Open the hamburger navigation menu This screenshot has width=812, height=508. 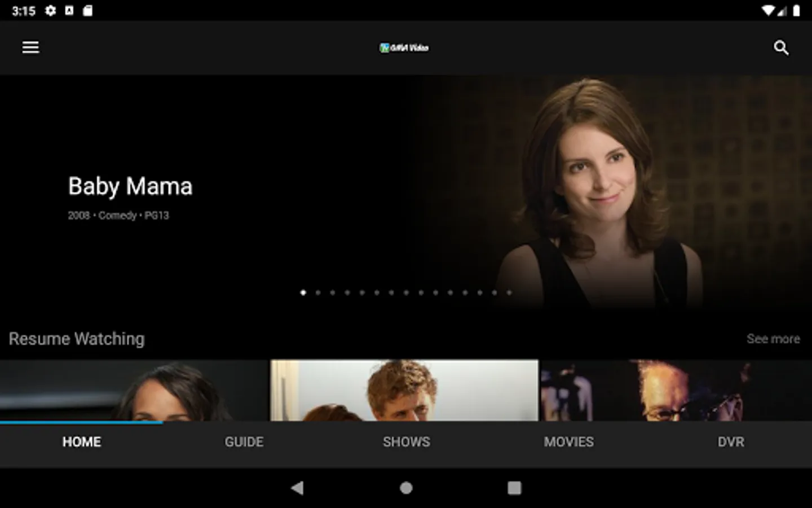point(30,47)
